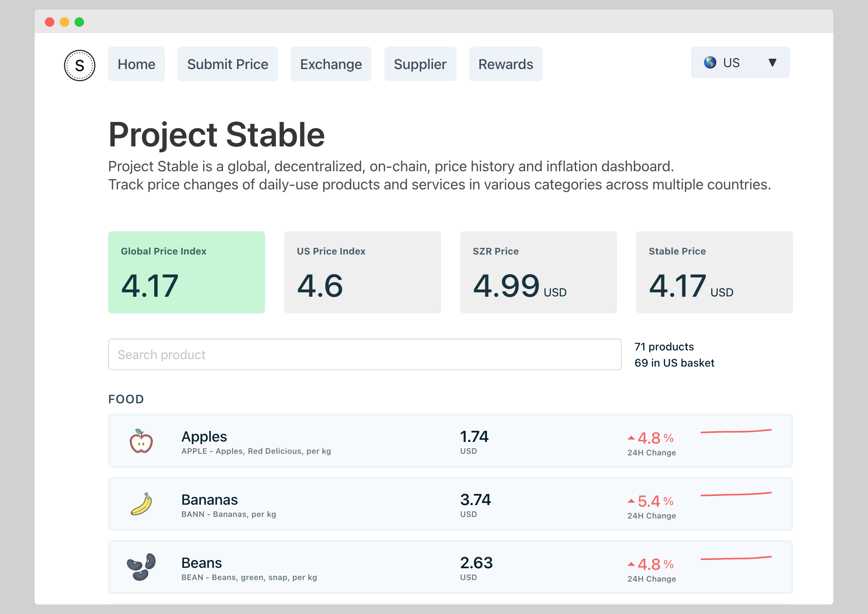Select the Global Price Index card

[187, 272]
